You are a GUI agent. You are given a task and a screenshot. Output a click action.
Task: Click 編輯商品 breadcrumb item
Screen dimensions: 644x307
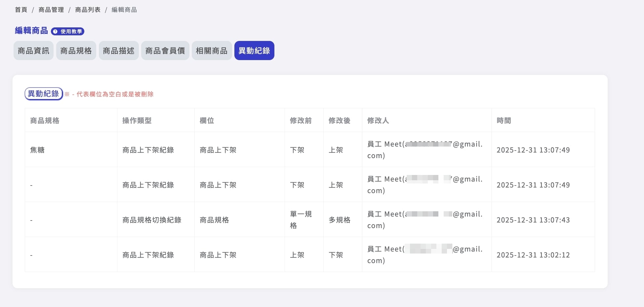coord(124,10)
